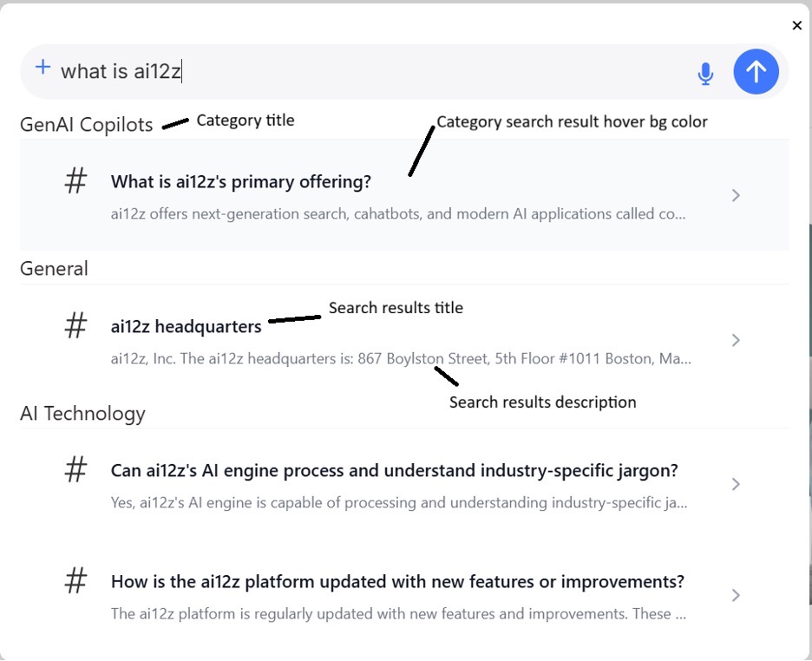812x661 pixels.
Task: Open "What is ai12z's primary offering?" result
Action: click(241, 182)
